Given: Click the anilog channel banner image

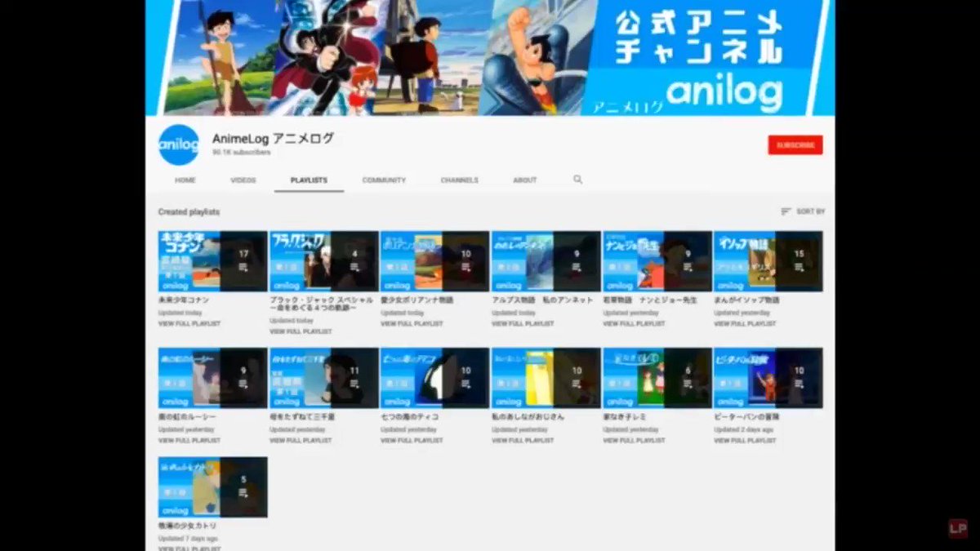Looking at the screenshot, I should point(490,57).
